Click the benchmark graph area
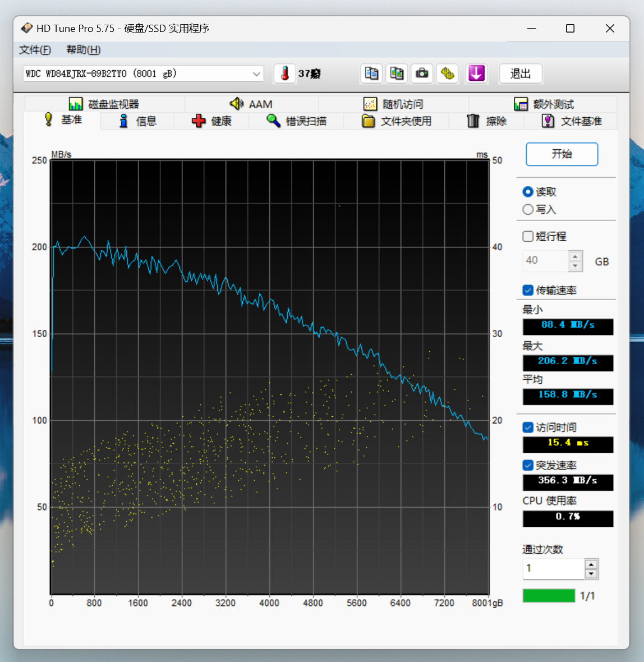Image resolution: width=644 pixels, height=662 pixels. [270, 377]
